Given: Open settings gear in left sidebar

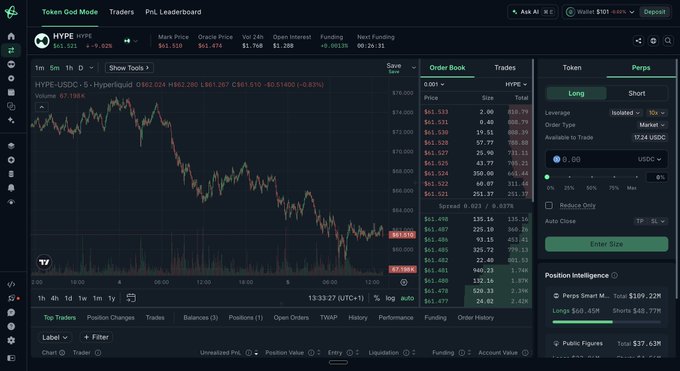Looking at the screenshot, I should 11,341.
